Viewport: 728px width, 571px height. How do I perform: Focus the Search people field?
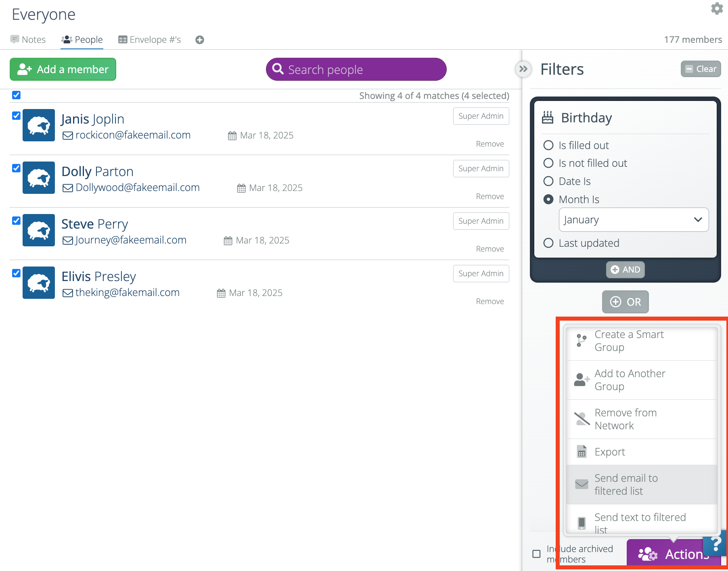tap(356, 69)
